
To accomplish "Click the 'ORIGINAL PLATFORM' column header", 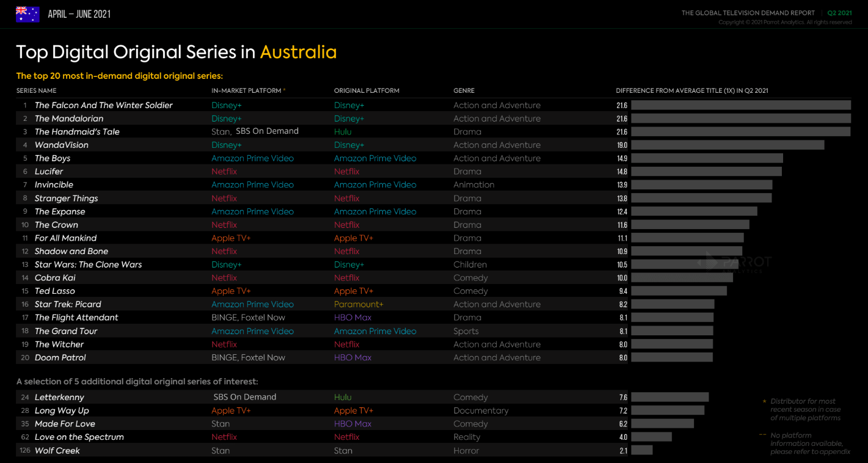I will [x=367, y=90].
